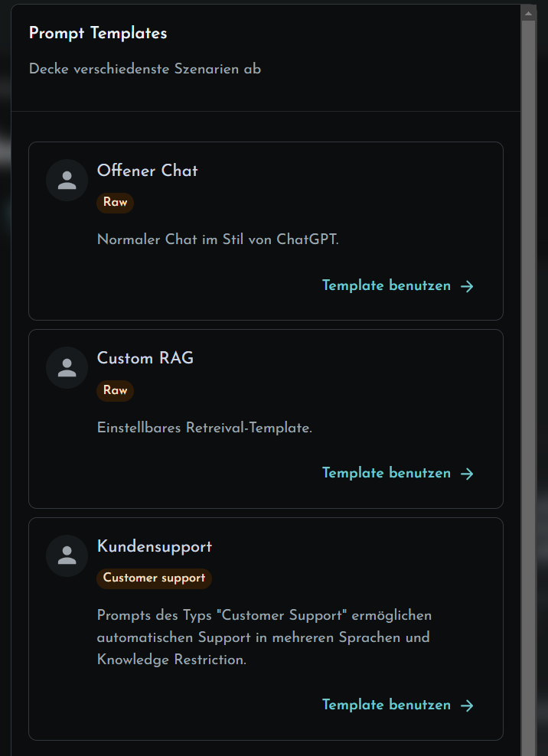Click the Customer support badge
This screenshot has width=548, height=756.
click(x=155, y=578)
